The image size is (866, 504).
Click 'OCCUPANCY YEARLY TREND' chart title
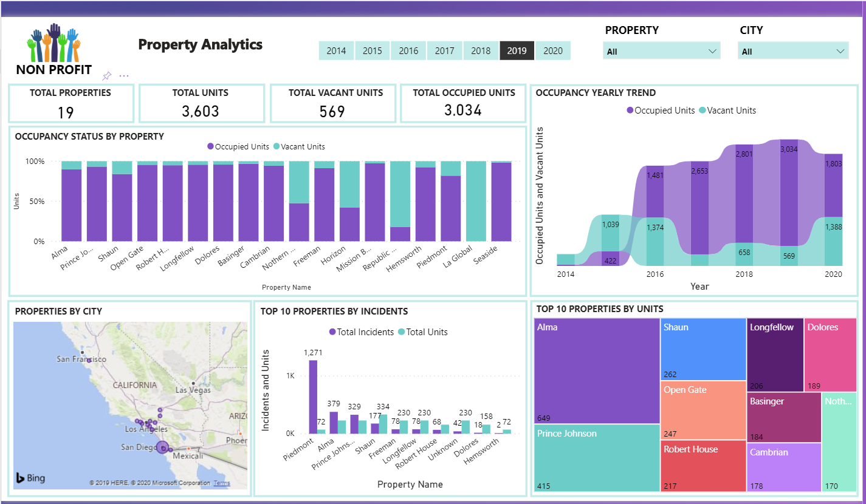point(596,93)
